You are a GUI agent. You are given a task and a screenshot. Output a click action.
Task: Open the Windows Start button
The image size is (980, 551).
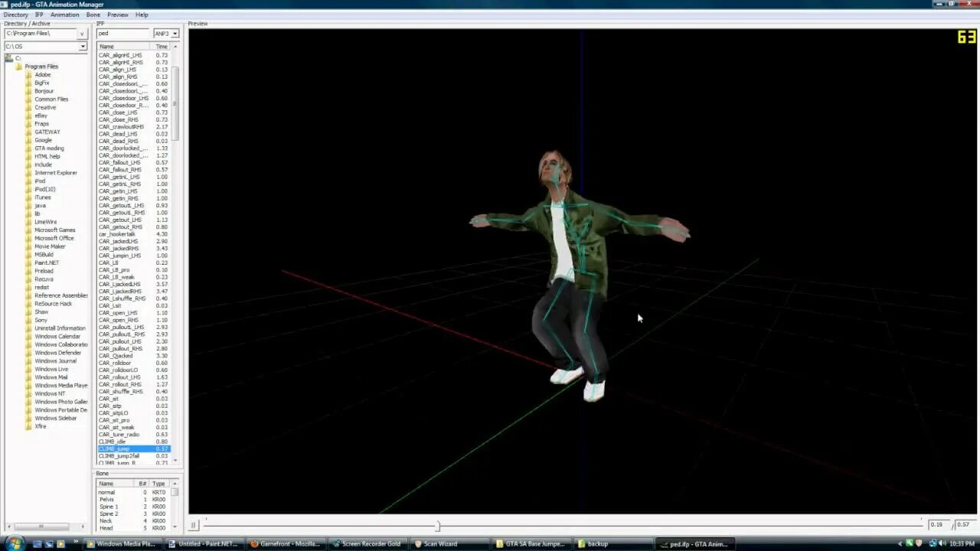coord(15,543)
